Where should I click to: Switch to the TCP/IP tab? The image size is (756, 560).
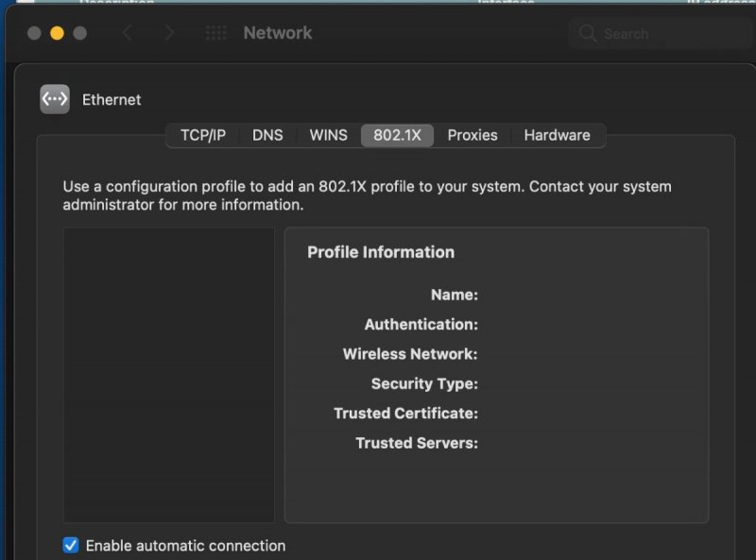click(203, 135)
